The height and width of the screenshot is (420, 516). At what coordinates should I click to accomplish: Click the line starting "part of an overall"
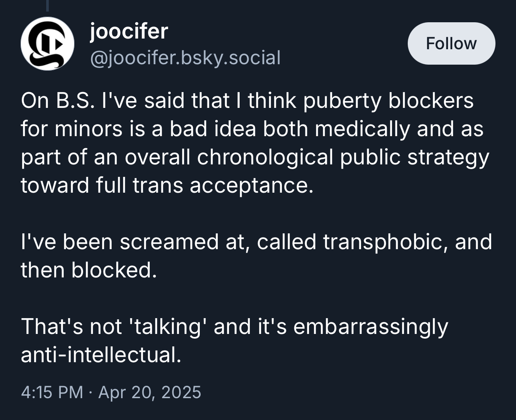(254, 158)
